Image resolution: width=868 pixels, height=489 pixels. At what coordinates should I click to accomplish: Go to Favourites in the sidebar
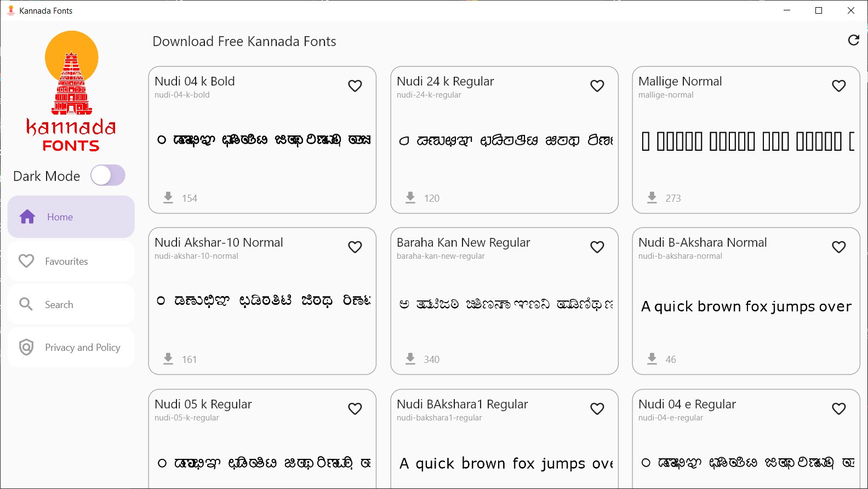click(x=71, y=261)
